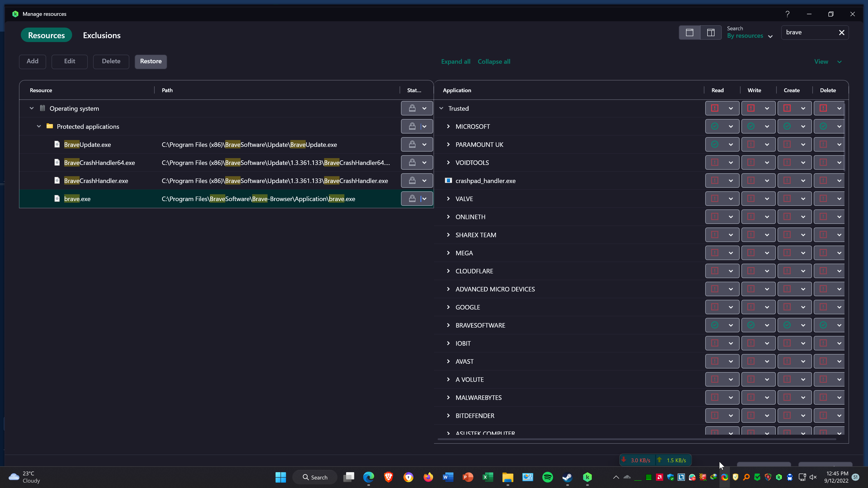
Task: Open Spotify from the taskbar
Action: 547,477
